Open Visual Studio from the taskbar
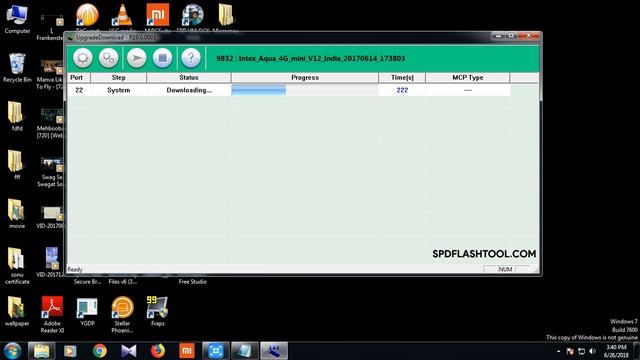This screenshot has height=360, width=640. point(129,351)
